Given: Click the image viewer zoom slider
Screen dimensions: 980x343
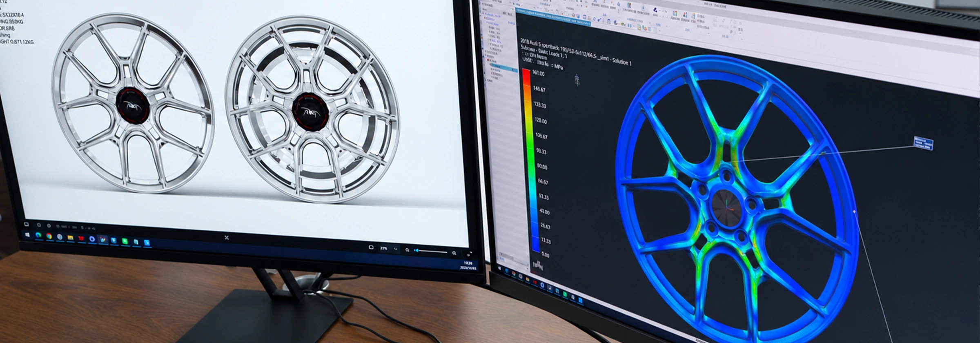Looking at the screenshot, I should [431, 252].
